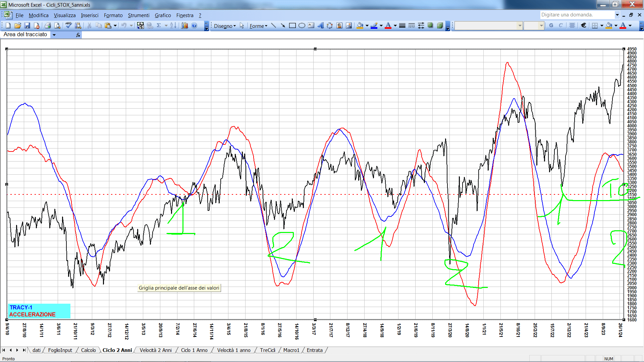Click Drawing line color brush swatch
The image size is (644, 362).
point(374,25)
